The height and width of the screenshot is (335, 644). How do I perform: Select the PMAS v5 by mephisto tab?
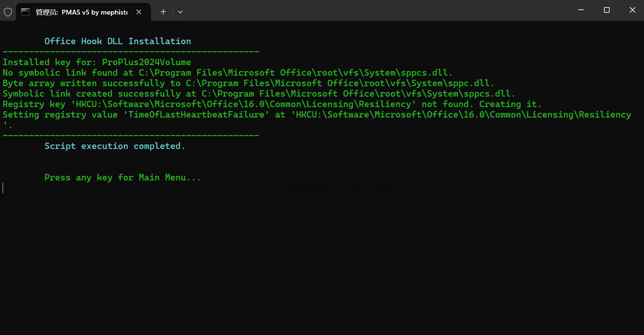(82, 12)
